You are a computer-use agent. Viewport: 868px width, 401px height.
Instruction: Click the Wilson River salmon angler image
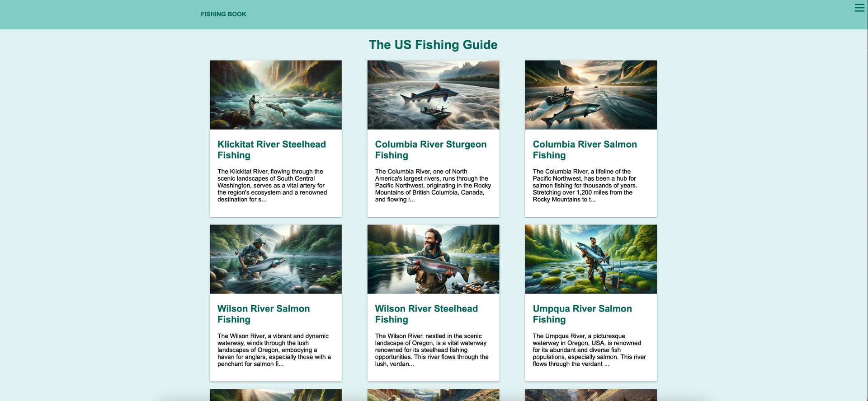coord(276,259)
